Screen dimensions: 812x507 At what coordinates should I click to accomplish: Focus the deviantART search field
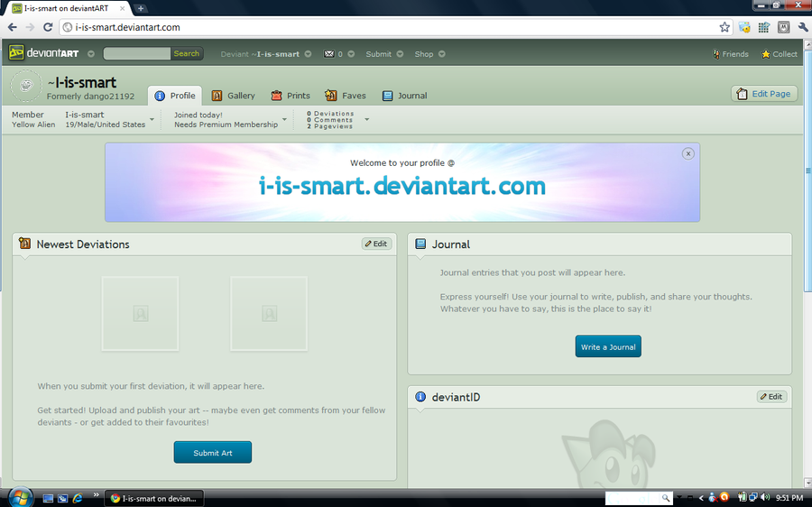point(137,53)
